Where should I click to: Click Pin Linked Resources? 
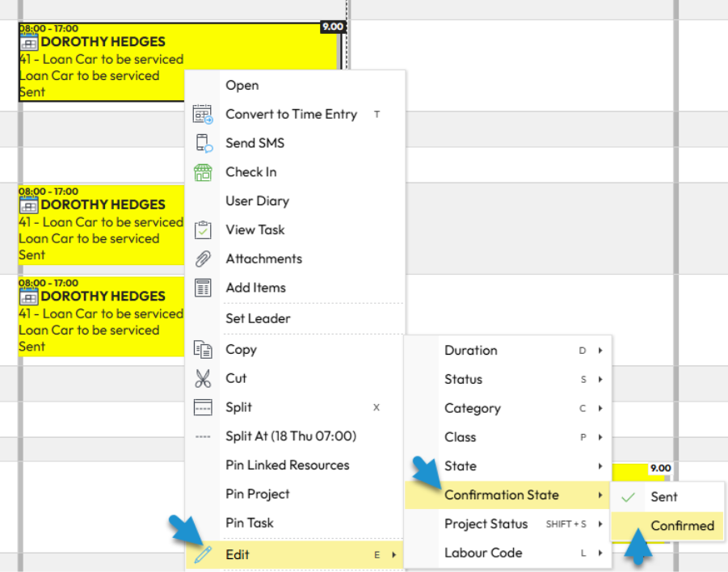tap(287, 465)
